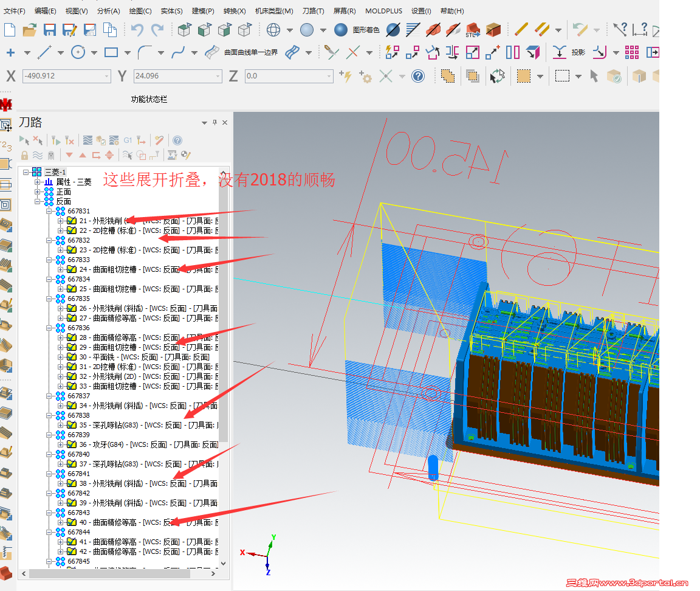Select the 667838 group in tree
The image size is (700, 591).
tap(78, 415)
